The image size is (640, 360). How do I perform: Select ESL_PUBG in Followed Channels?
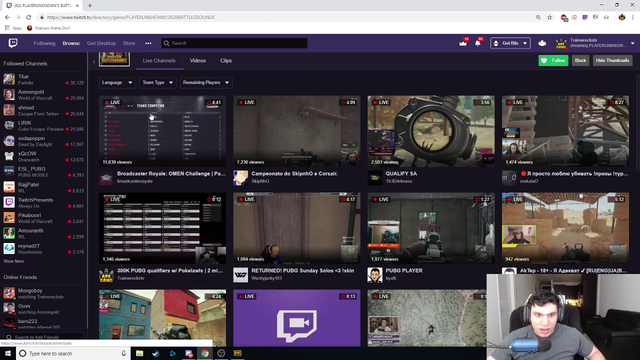pyautogui.click(x=44, y=171)
